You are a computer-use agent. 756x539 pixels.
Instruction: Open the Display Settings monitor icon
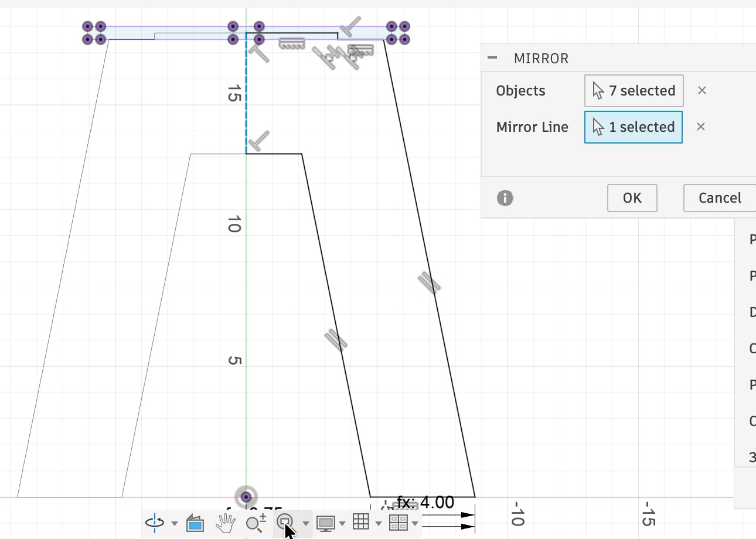(325, 523)
